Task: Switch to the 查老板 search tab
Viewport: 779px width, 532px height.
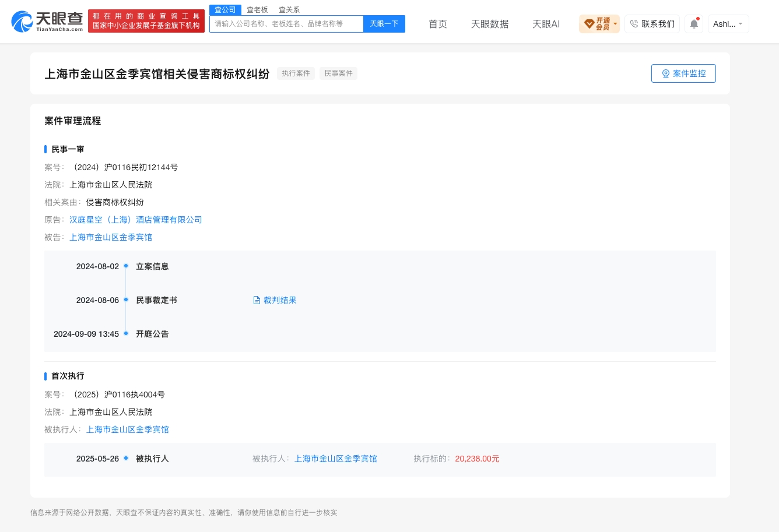Action: pyautogui.click(x=257, y=10)
